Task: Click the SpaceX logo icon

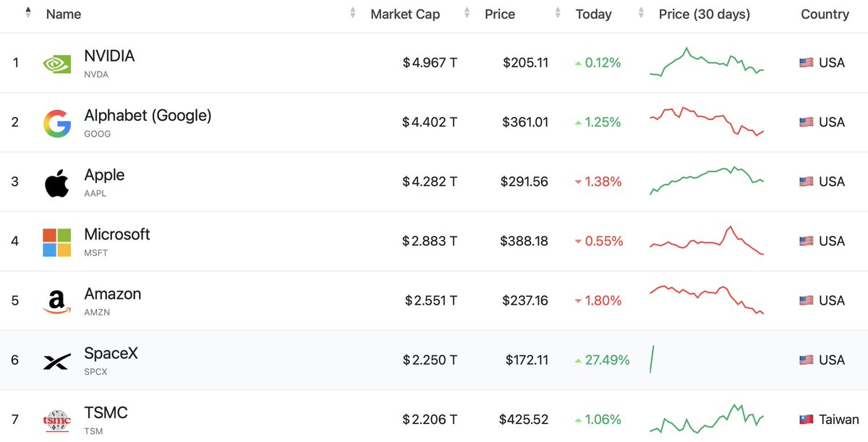Action: tap(56, 361)
